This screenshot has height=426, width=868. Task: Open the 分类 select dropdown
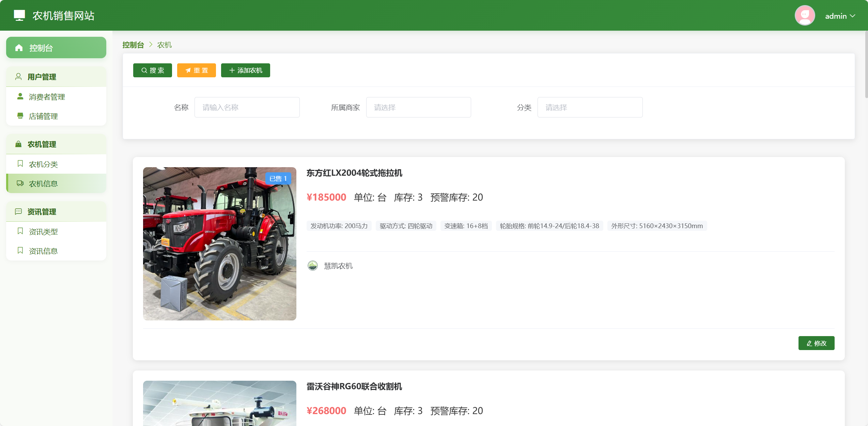pyautogui.click(x=590, y=107)
